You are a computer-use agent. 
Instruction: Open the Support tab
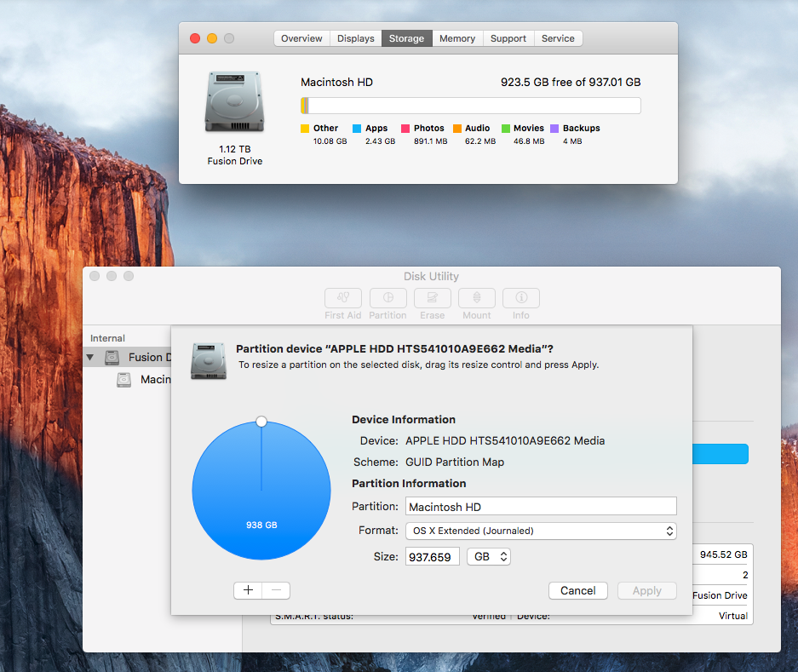pos(508,38)
